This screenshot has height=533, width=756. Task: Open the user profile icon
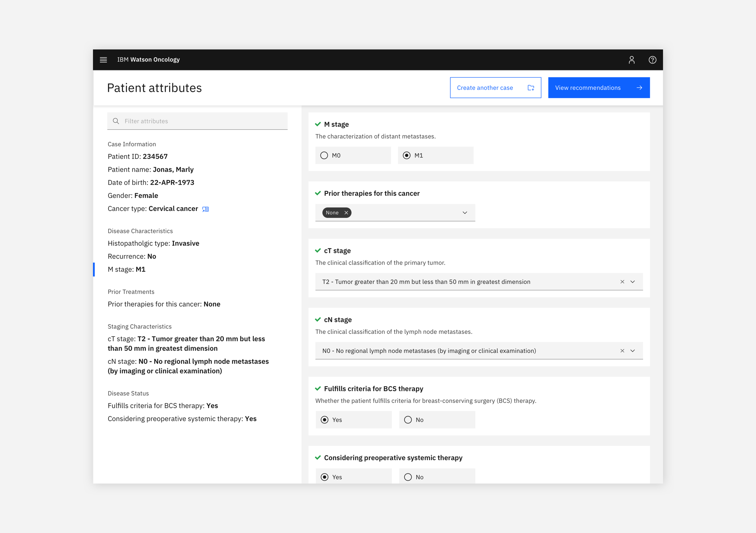coord(631,60)
